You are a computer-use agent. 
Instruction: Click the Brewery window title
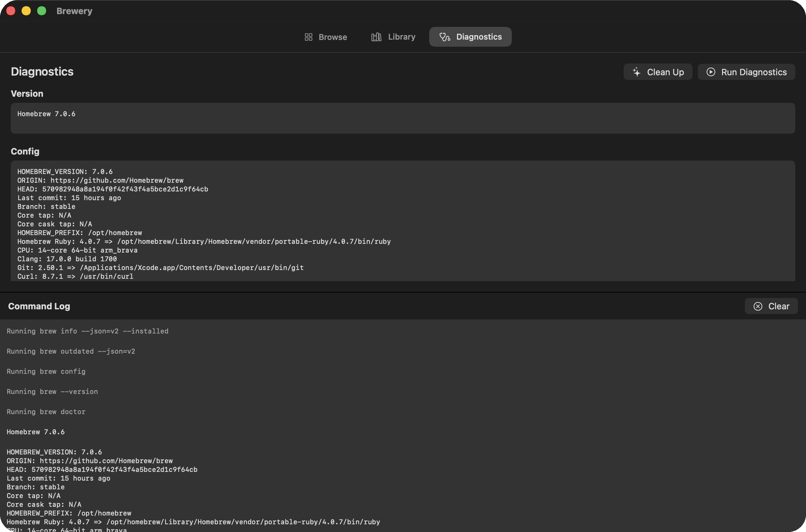coord(74,11)
